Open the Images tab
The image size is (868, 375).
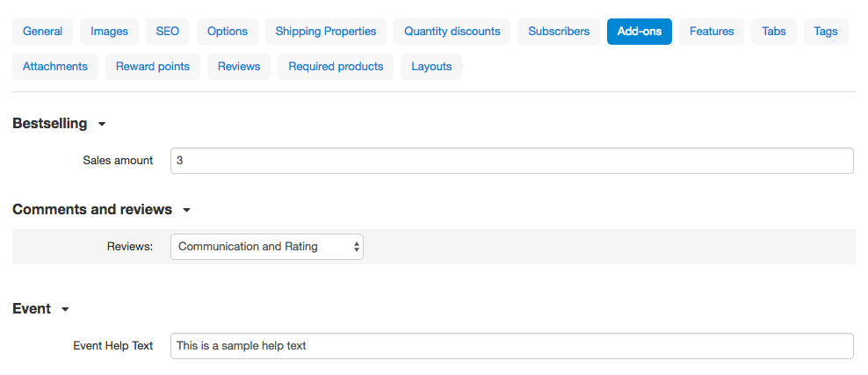[109, 32]
